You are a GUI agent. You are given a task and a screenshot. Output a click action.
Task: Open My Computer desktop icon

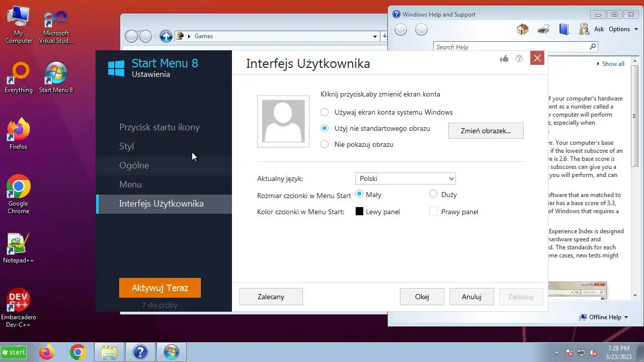(19, 25)
